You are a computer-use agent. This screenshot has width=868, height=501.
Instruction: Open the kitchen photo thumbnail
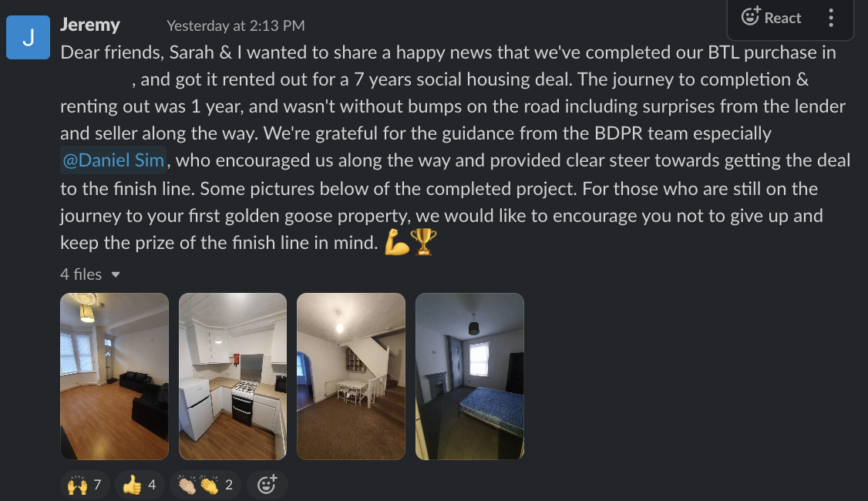(233, 376)
